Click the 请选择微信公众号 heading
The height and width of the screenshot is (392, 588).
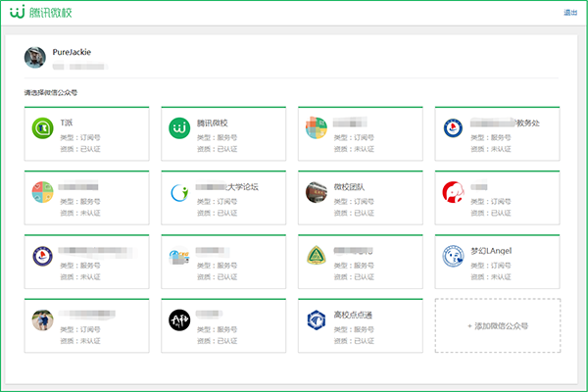click(x=51, y=92)
